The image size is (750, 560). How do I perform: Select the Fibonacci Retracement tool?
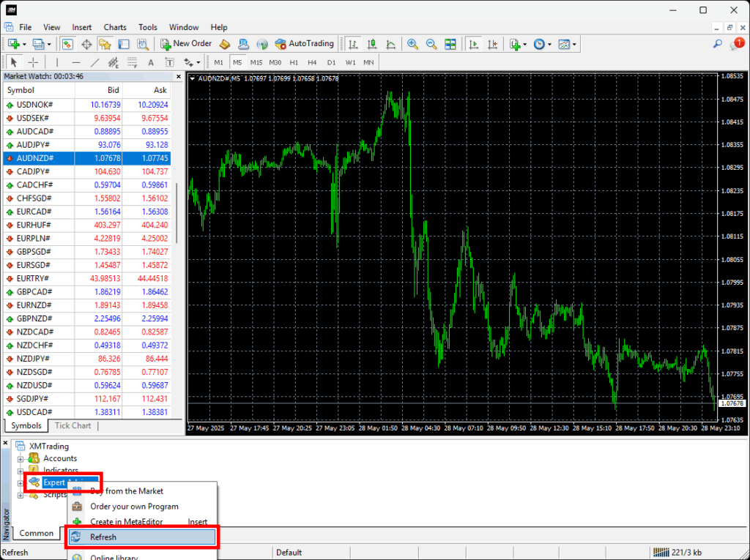pos(132,62)
